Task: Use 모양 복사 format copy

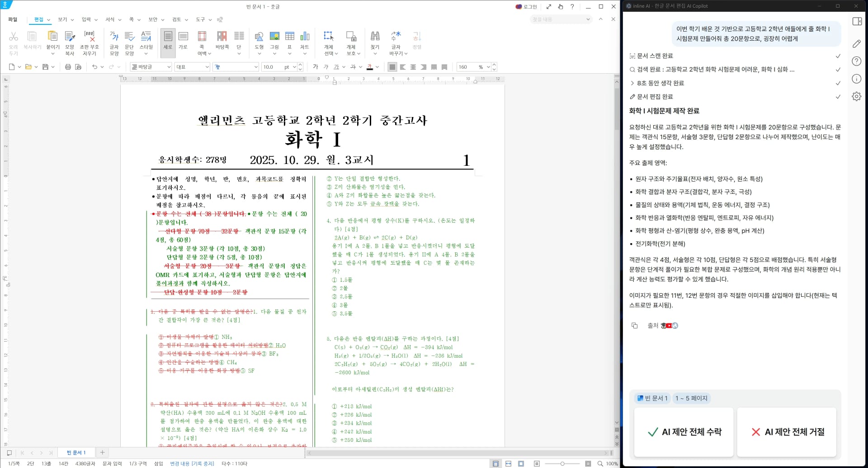Action: (x=69, y=41)
